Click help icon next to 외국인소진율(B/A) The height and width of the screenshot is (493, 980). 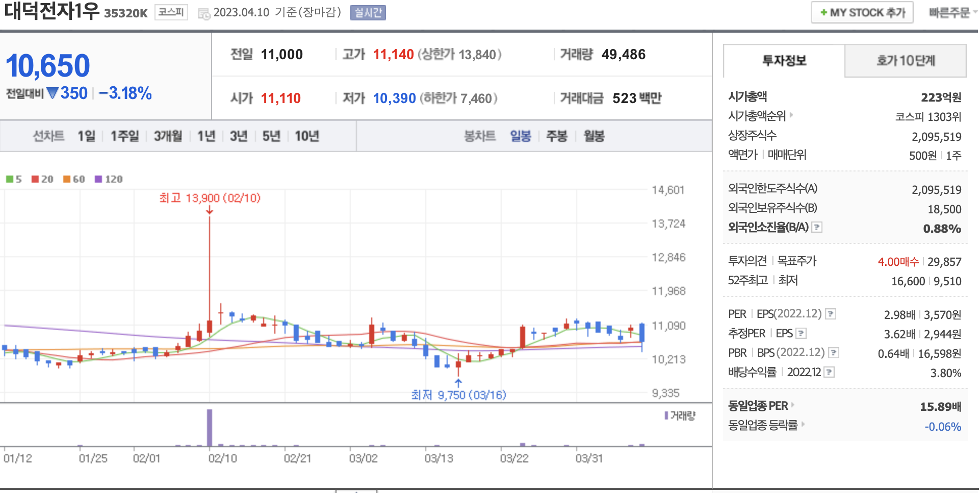click(817, 227)
